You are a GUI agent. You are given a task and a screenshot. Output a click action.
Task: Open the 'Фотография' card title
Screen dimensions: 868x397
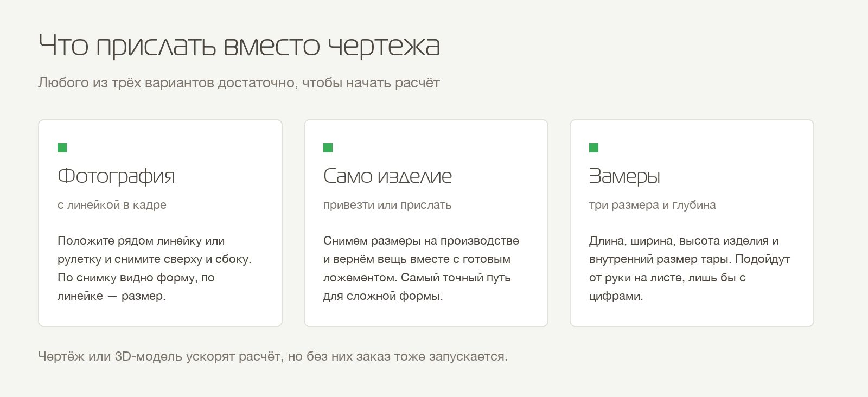coord(116,176)
